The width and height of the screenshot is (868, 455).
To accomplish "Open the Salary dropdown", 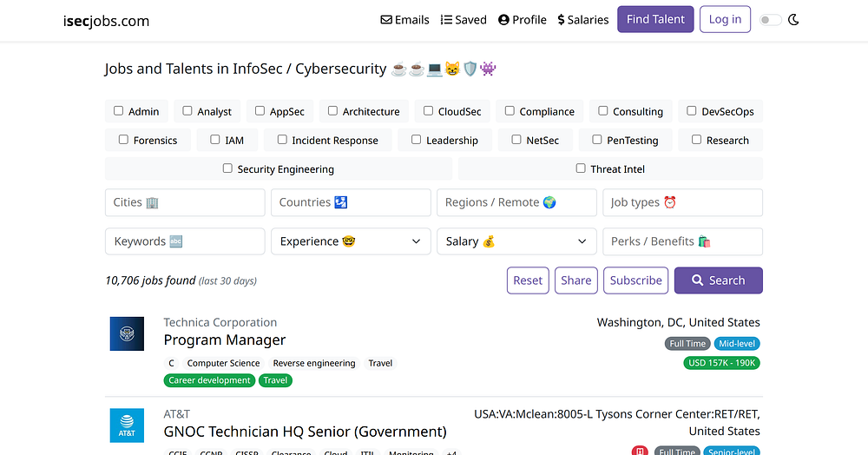I will point(517,241).
